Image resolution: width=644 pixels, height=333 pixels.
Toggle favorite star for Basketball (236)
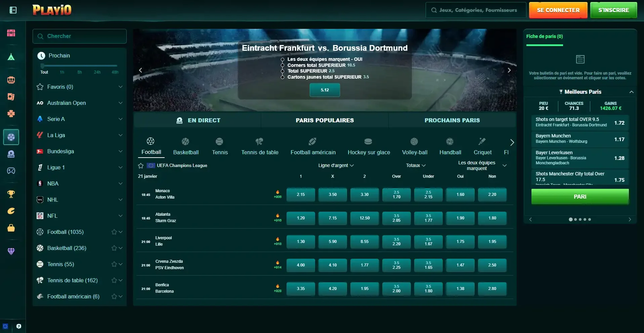pos(114,248)
